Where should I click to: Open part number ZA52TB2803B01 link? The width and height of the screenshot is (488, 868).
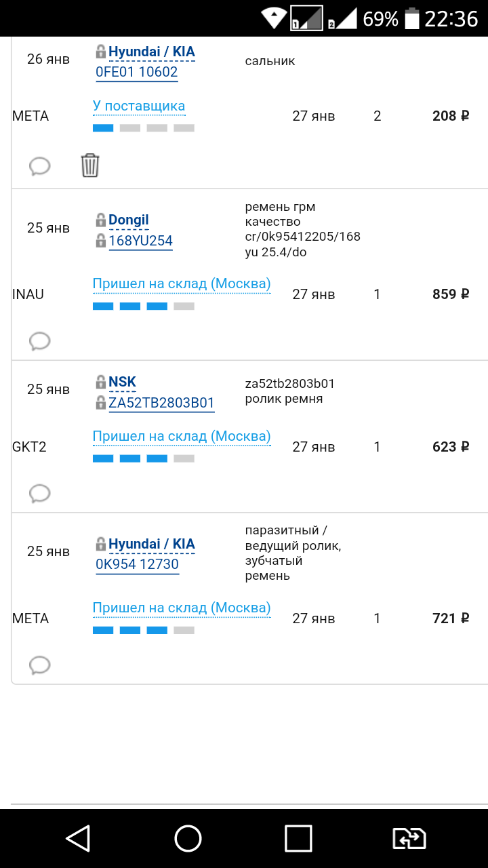point(161,403)
